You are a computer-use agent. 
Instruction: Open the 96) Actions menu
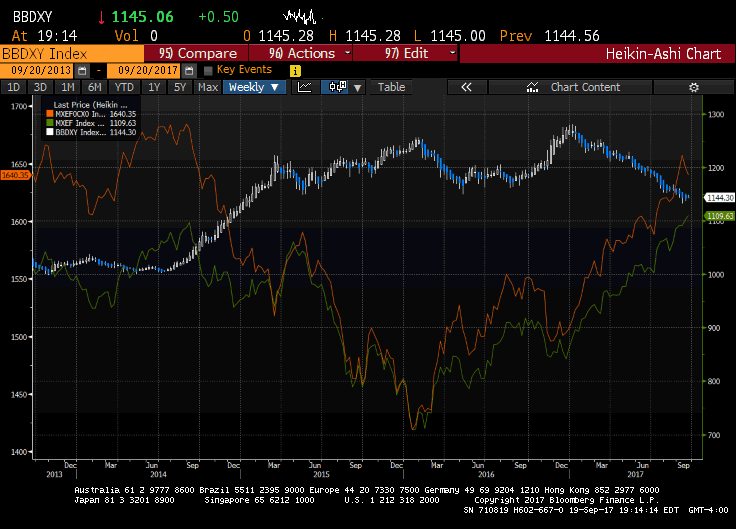click(300, 53)
